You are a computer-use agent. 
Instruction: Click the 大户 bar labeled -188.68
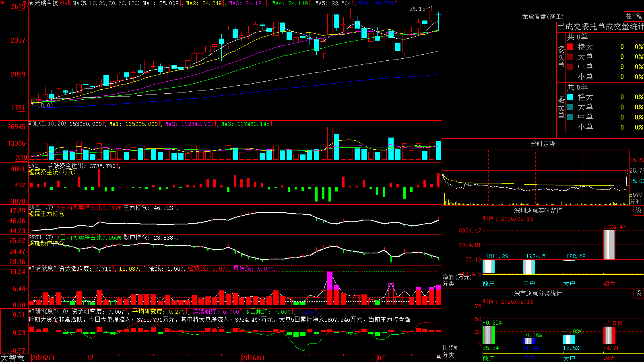coord(569,261)
